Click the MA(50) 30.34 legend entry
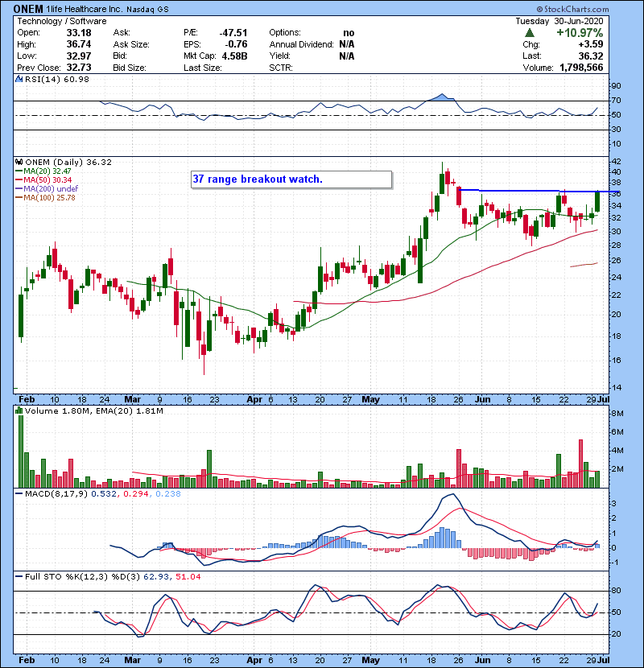644x668 pixels. coord(43,179)
